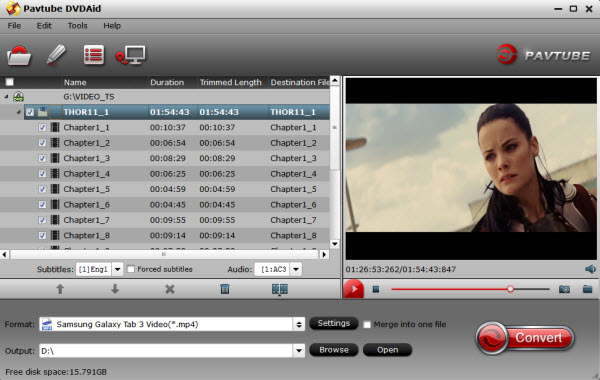
Task: Click the Load DVD disc icon
Action: [19, 56]
